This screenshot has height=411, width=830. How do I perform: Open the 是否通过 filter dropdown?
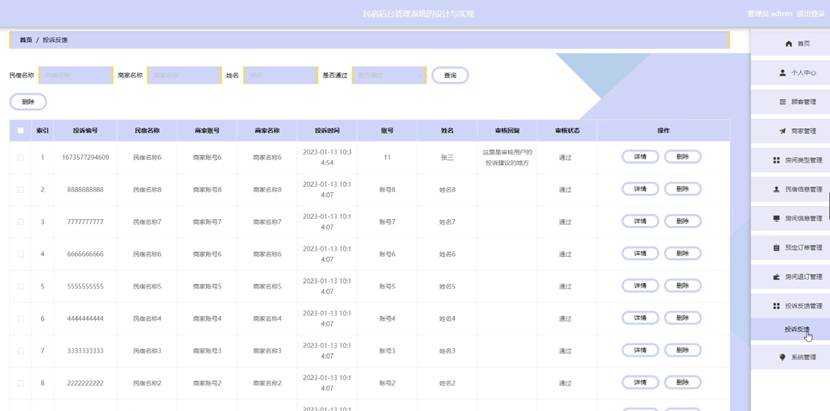(389, 75)
